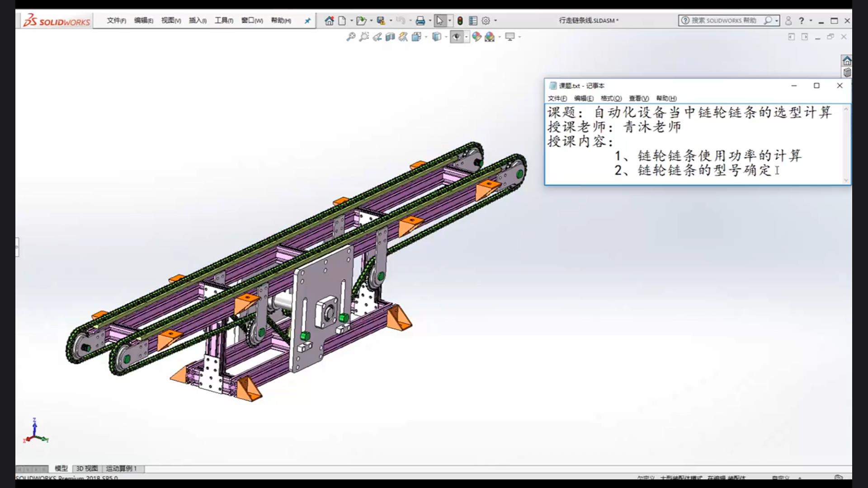The image size is (868, 488).
Task: Open the Welcome home icon in toolbar
Action: (x=329, y=21)
